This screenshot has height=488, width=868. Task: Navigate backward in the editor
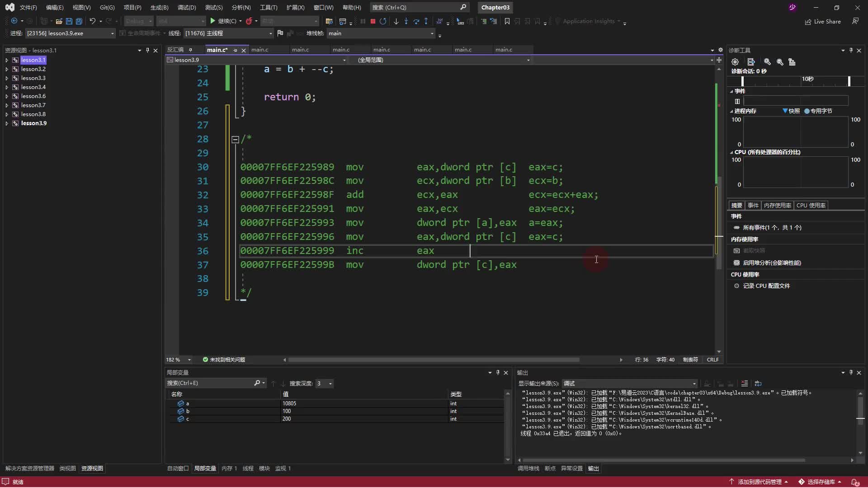14,21
